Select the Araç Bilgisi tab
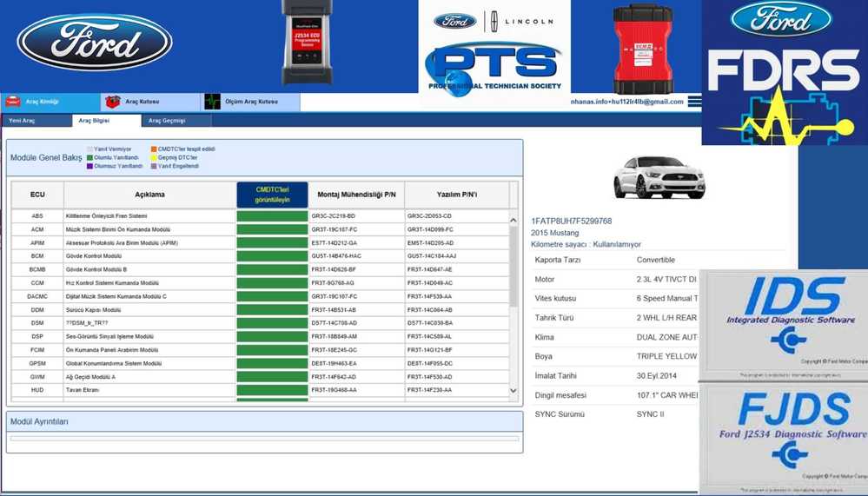The image size is (868, 496). click(x=106, y=121)
